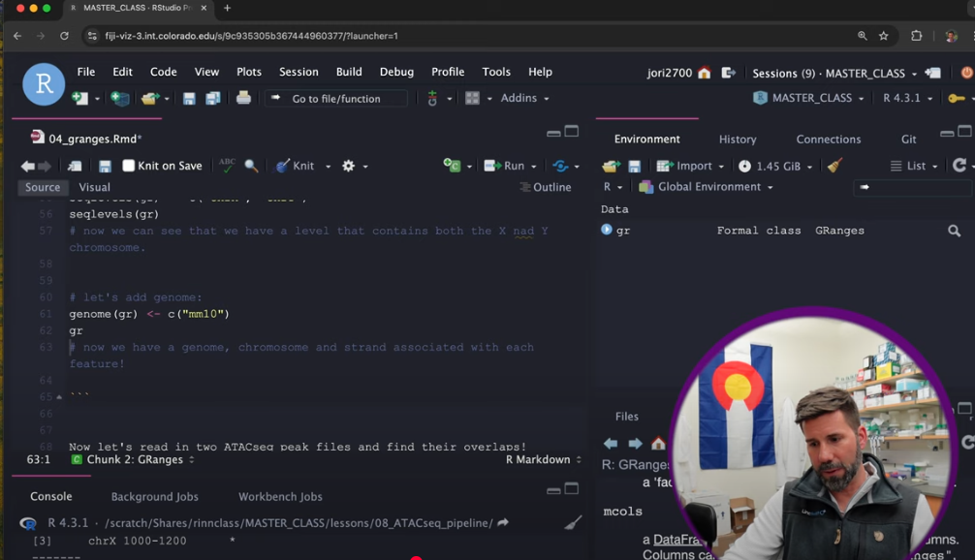Click the new file icon in RStudio toolbar

pos(79,98)
